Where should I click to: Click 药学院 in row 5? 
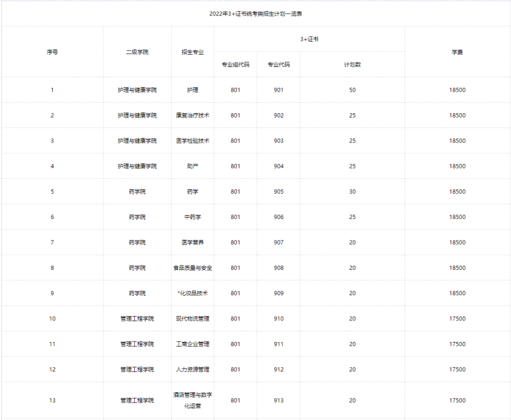tap(137, 191)
